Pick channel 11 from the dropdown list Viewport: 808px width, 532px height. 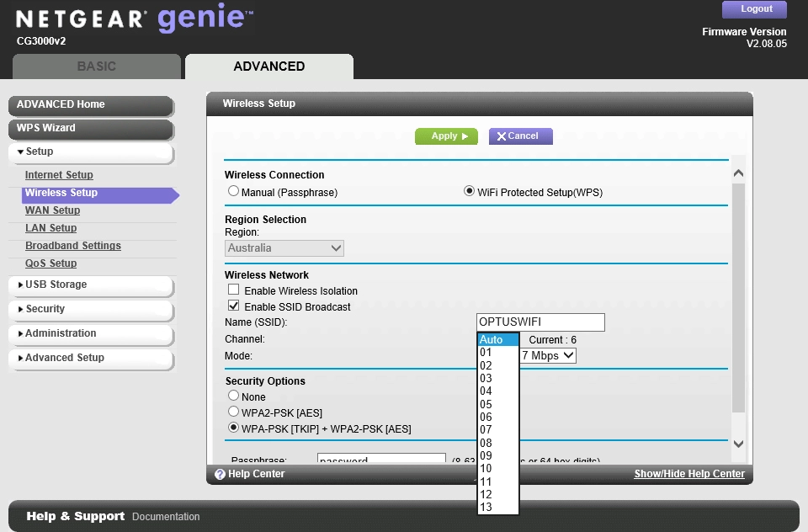pos(486,481)
